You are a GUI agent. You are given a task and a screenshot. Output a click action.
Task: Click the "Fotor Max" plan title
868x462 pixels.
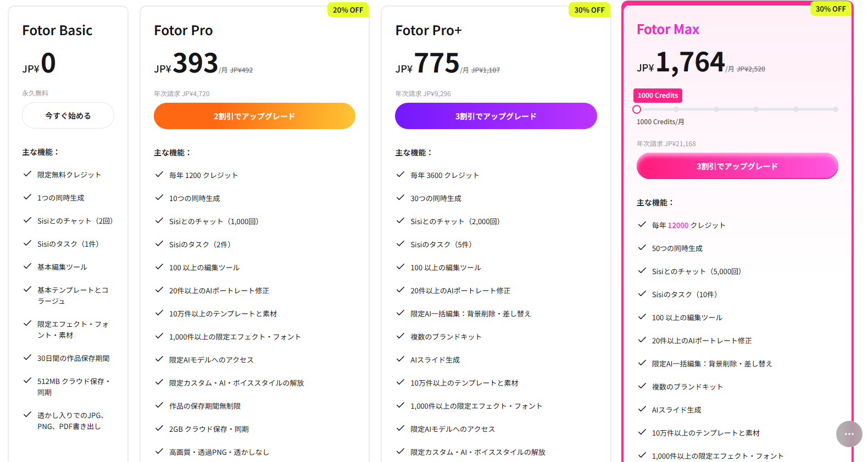click(668, 29)
